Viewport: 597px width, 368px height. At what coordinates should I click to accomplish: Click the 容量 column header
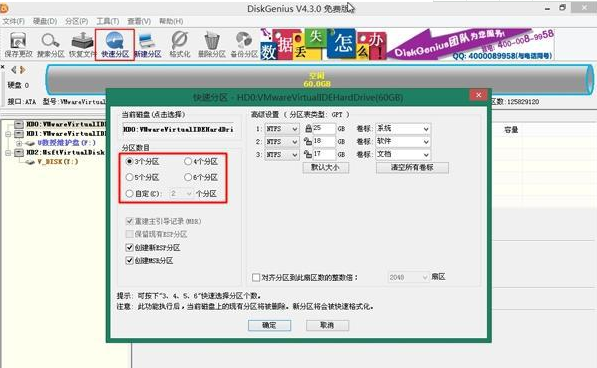click(x=511, y=130)
